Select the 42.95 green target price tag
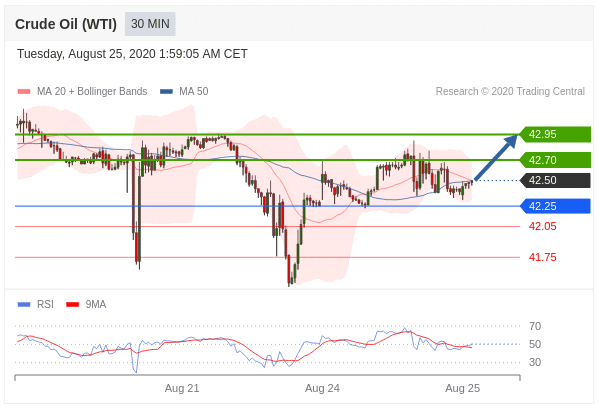The height and width of the screenshot is (411, 598). pyautogui.click(x=555, y=134)
